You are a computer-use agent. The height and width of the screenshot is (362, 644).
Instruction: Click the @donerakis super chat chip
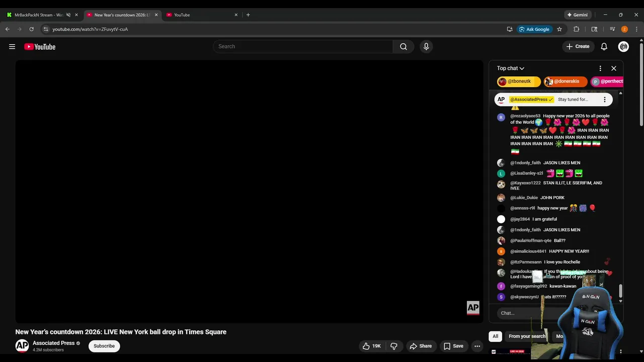coord(566,81)
